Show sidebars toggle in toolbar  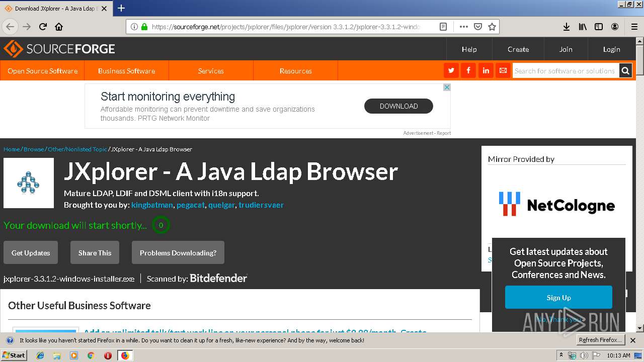599,27
